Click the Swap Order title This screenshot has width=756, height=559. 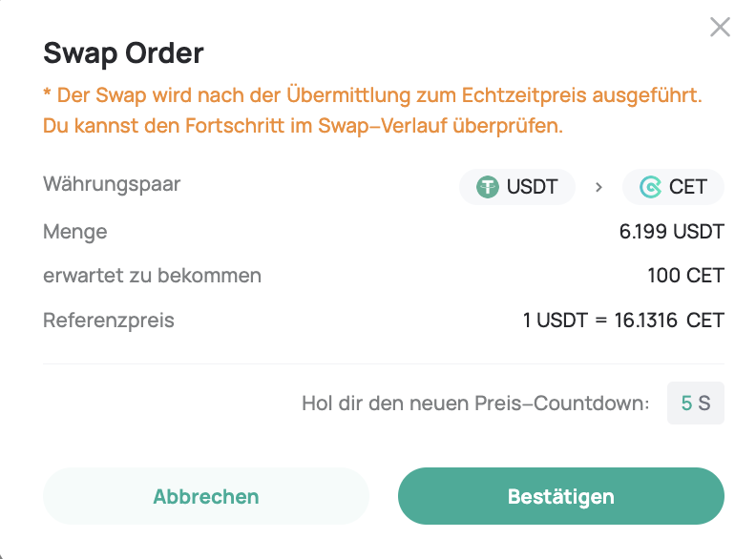pyautogui.click(x=123, y=53)
